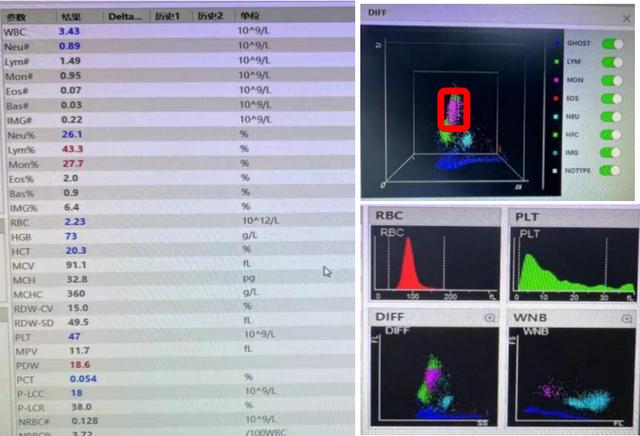Select the HGB result value 73
The height and width of the screenshot is (436, 640).
pos(71,236)
